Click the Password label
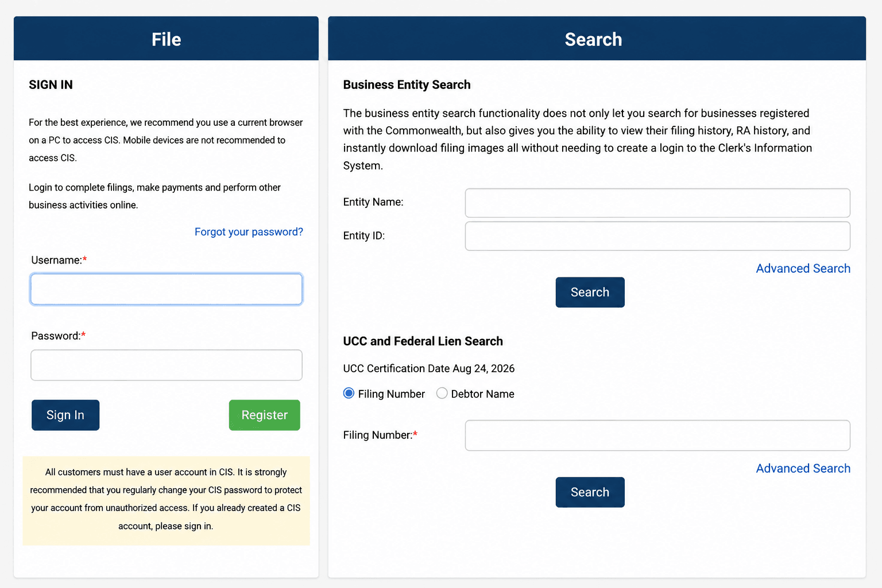This screenshot has width=882, height=588. pos(58,336)
